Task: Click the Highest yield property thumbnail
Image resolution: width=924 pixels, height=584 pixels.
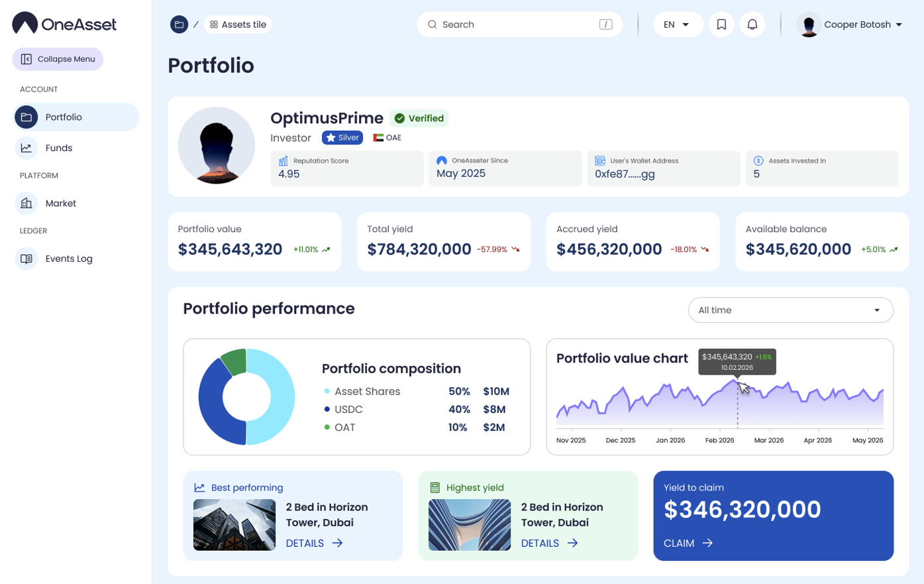Action: [469, 524]
